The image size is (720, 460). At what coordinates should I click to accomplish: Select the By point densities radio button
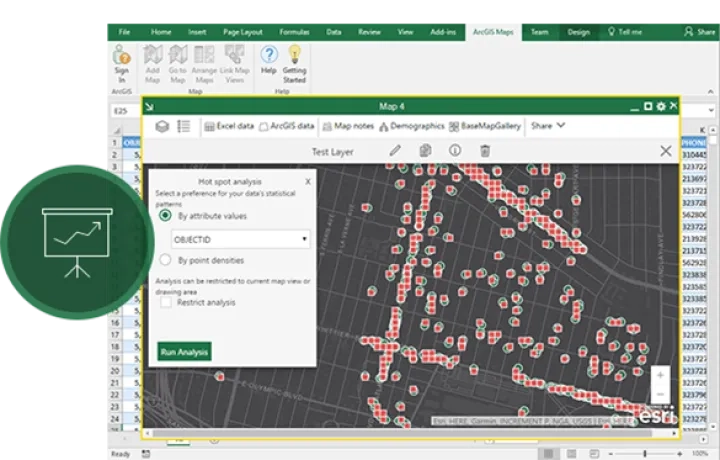(165, 260)
